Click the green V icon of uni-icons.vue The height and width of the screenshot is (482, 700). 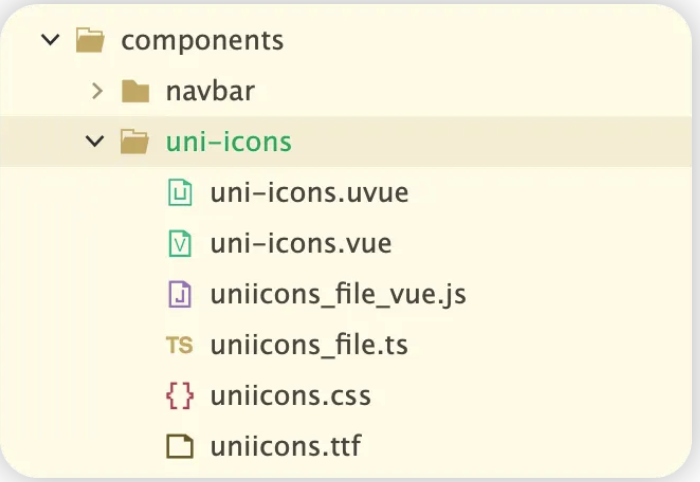(x=180, y=243)
